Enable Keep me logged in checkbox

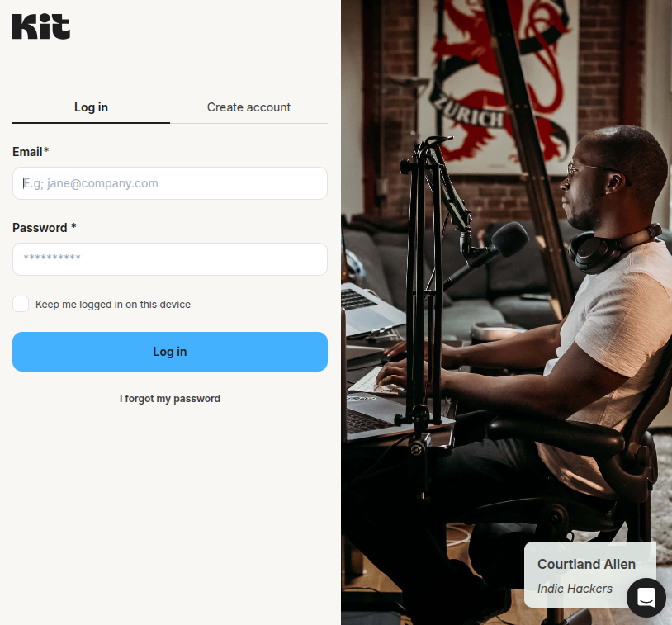pos(21,304)
